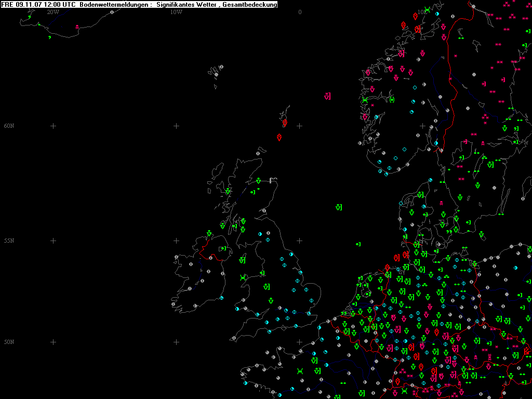
Task: Select the '55N' latitude label
Action: point(9,241)
